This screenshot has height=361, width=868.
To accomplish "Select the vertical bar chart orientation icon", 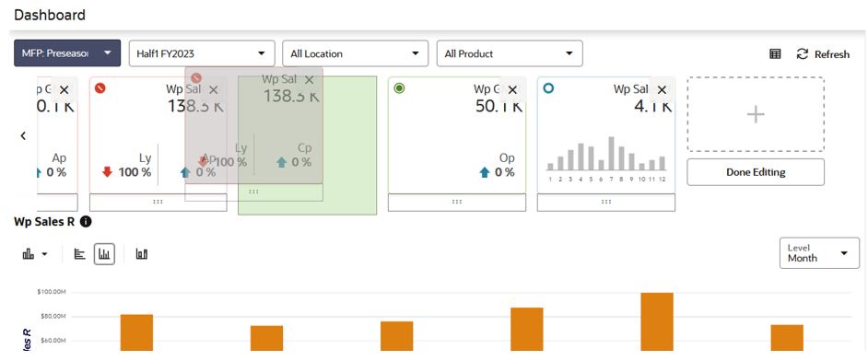I will pos(104,254).
